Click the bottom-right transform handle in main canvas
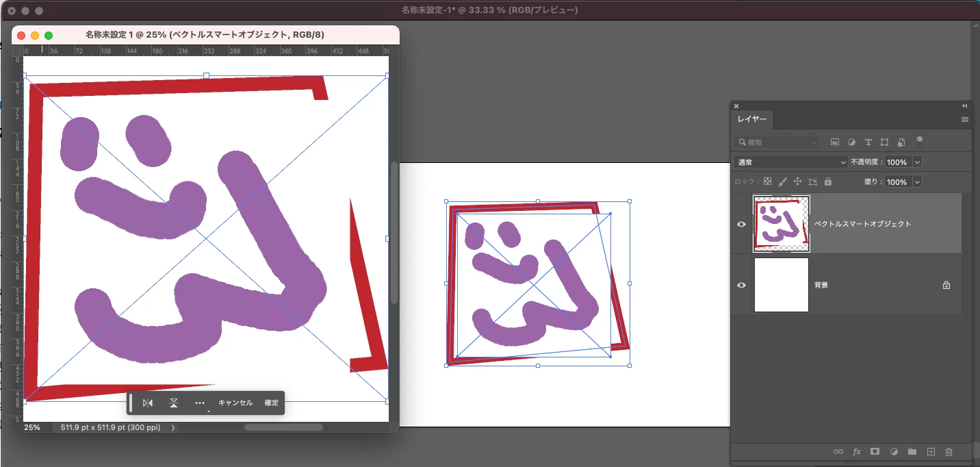This screenshot has width=980, height=467. pyautogui.click(x=629, y=365)
